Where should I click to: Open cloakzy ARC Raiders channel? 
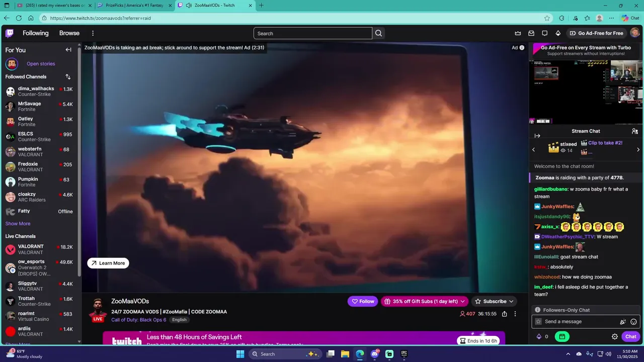[x=40, y=197]
